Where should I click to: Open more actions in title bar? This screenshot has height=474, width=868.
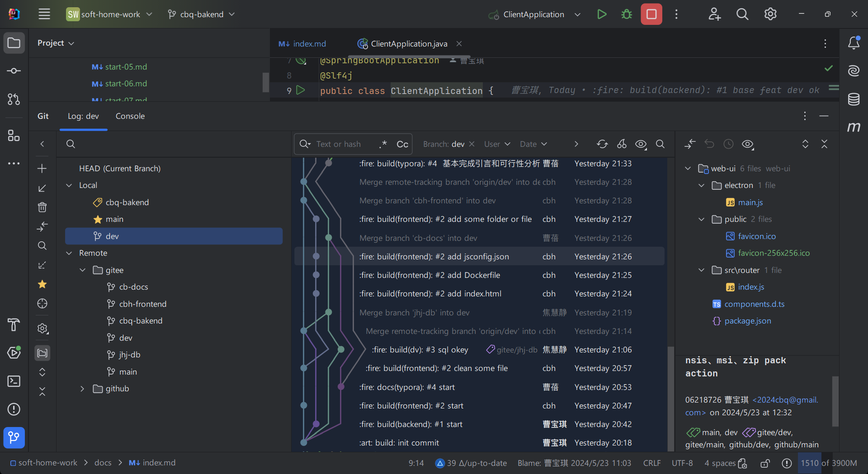click(676, 14)
